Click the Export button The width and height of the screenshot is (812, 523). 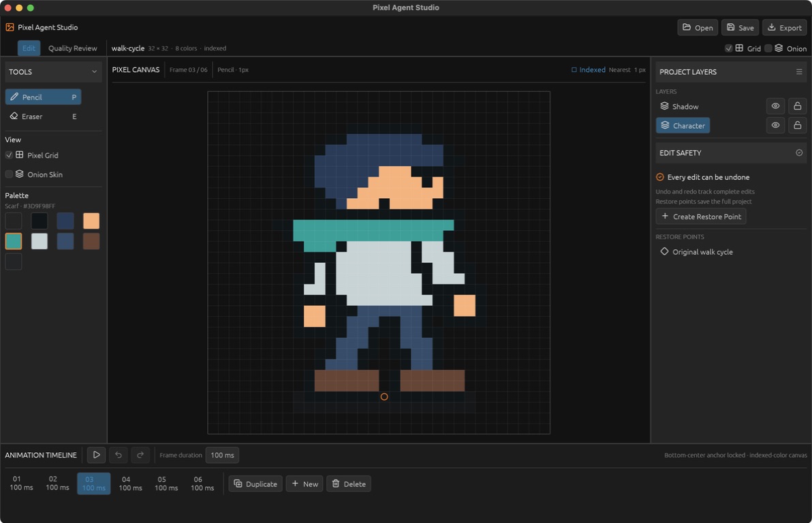(x=784, y=27)
